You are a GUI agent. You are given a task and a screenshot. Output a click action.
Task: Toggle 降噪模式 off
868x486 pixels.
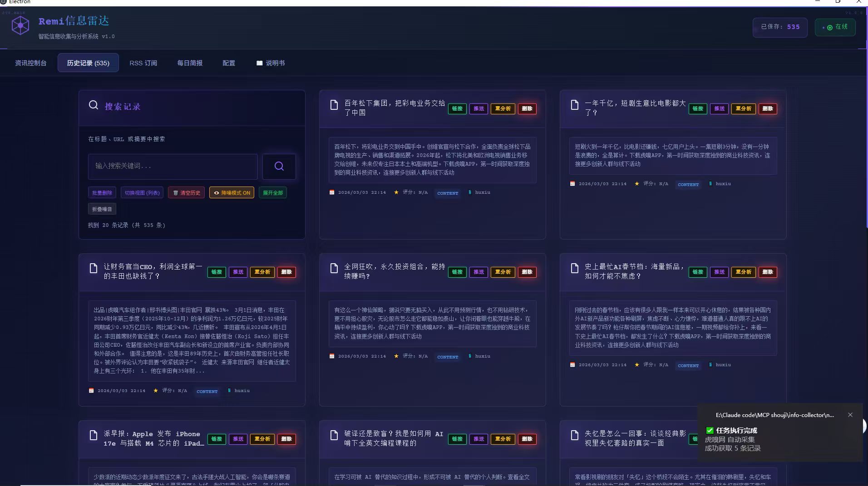(231, 192)
